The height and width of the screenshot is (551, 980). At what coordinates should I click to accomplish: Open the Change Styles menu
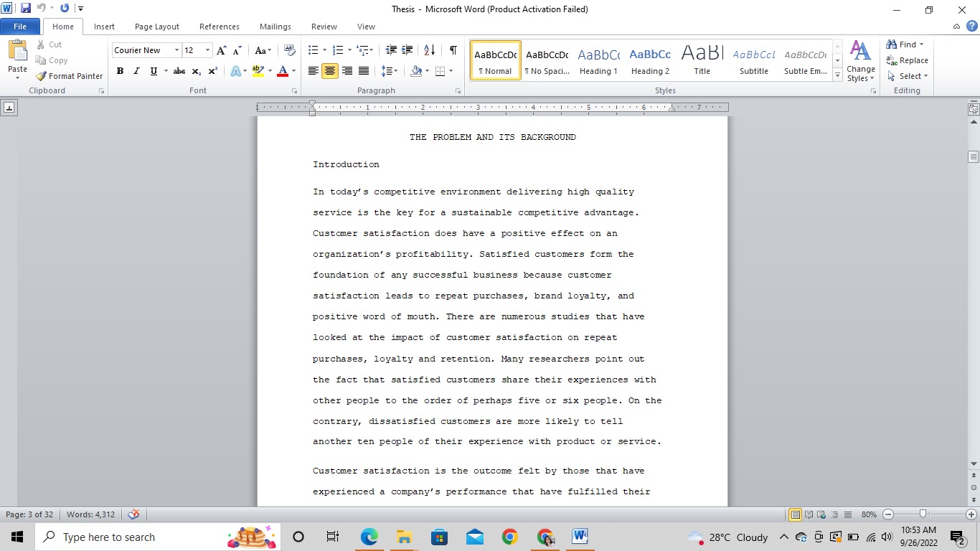[x=860, y=61]
